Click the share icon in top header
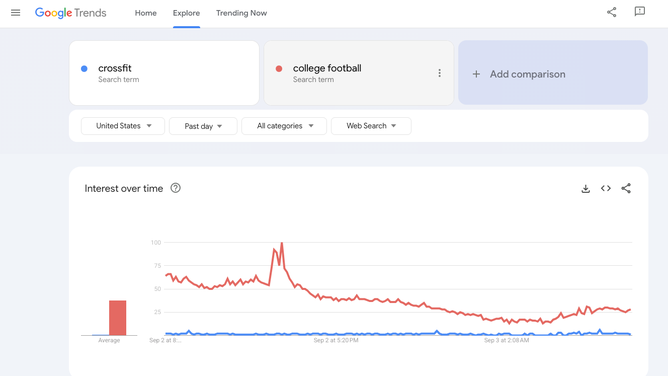Viewport: 668px width, 376px height. [611, 12]
